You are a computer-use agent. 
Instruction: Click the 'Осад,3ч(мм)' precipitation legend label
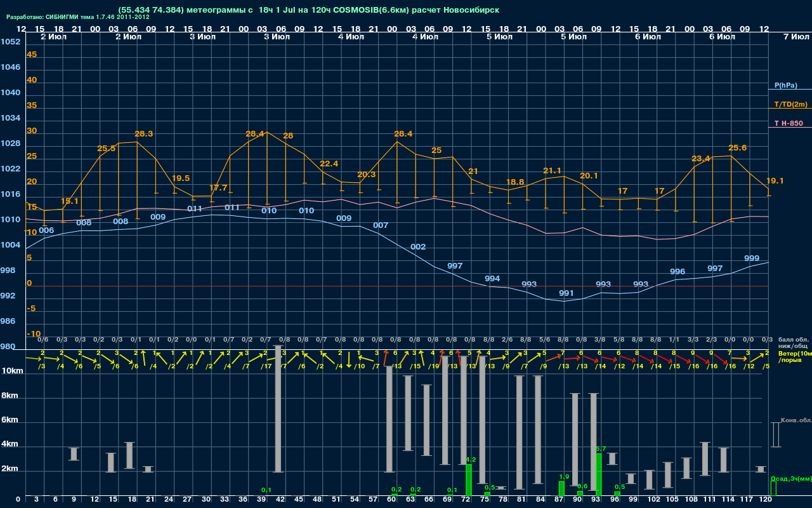(x=790, y=478)
